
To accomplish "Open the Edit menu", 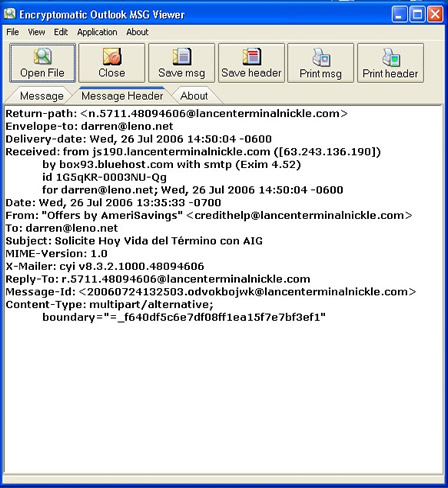I will click(x=61, y=32).
